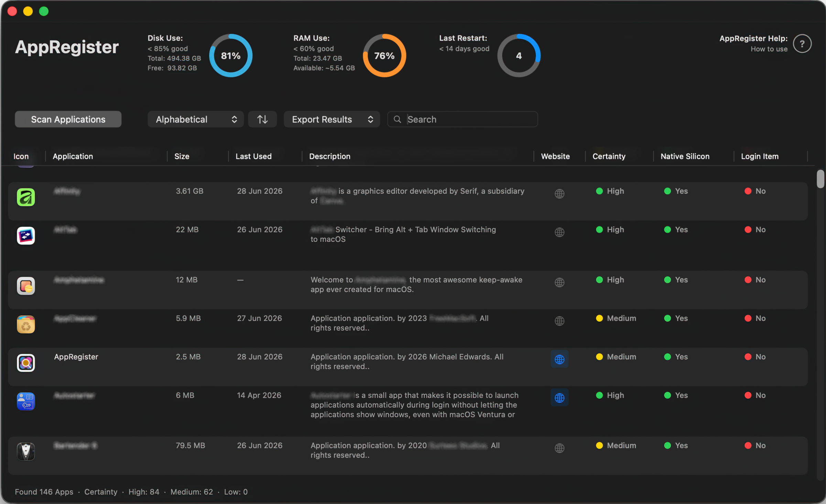Reverse the sort order with the arrows button
This screenshot has width=826, height=504.
pyautogui.click(x=262, y=119)
